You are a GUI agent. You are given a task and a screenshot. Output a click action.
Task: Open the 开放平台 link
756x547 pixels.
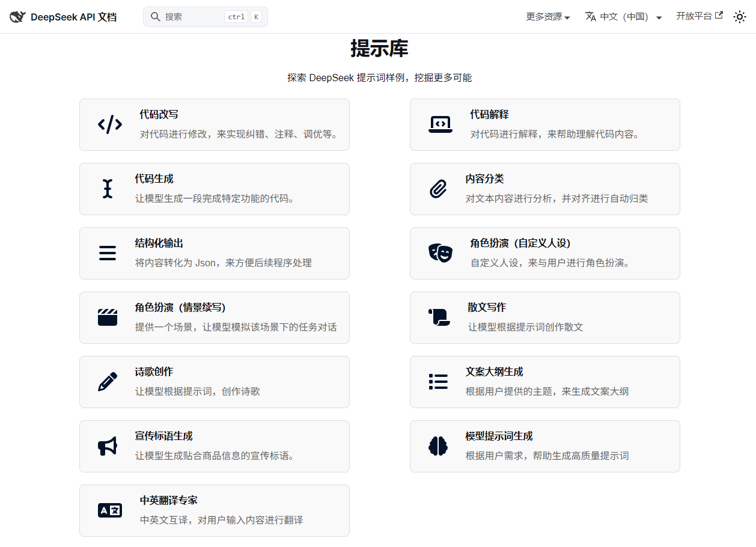click(x=699, y=16)
